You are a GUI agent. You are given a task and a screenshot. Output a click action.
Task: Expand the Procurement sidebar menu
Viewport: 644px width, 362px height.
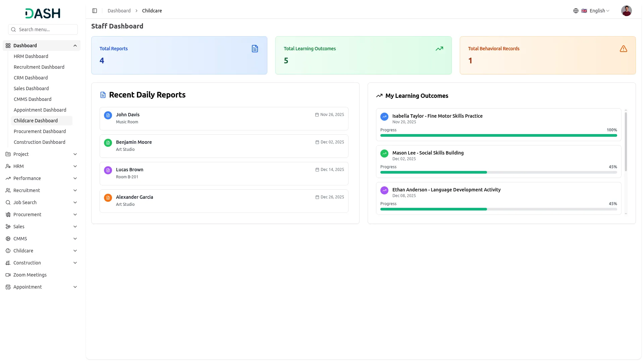click(x=75, y=215)
